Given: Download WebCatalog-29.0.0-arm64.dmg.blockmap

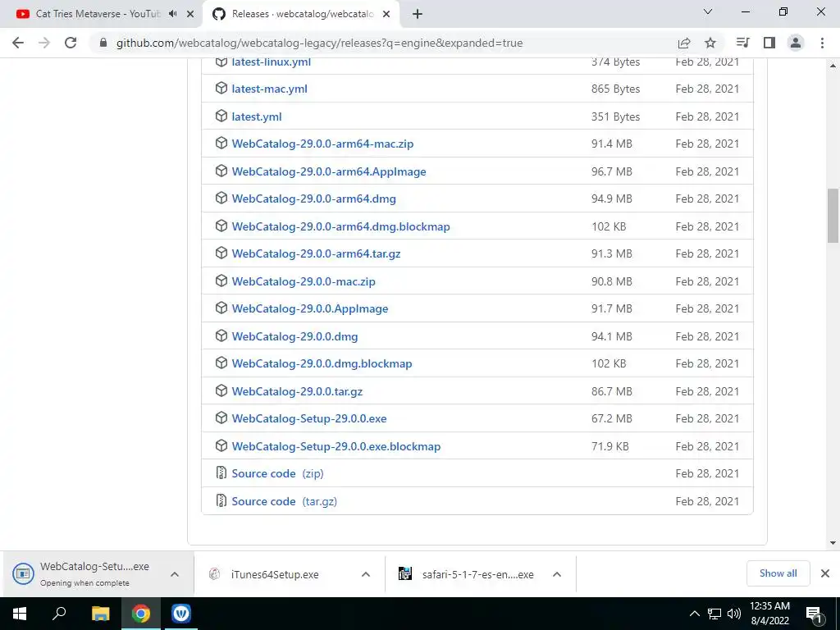Looking at the screenshot, I should tap(340, 226).
